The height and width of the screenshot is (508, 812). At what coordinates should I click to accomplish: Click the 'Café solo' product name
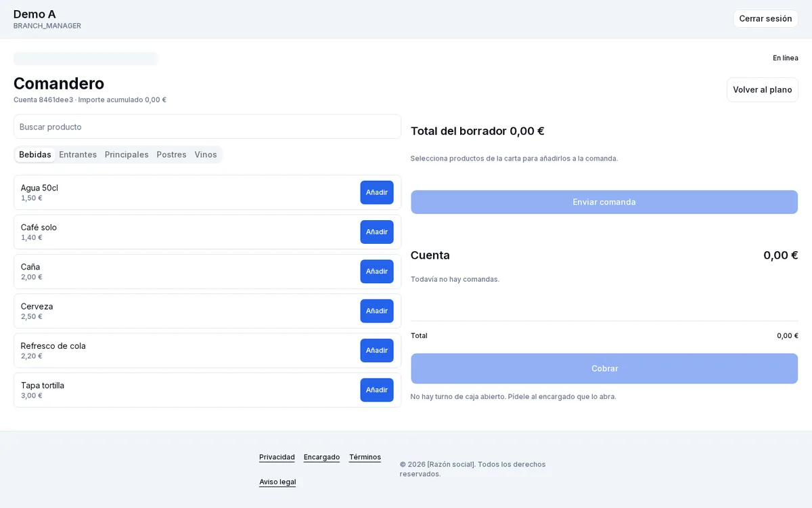pos(39,228)
